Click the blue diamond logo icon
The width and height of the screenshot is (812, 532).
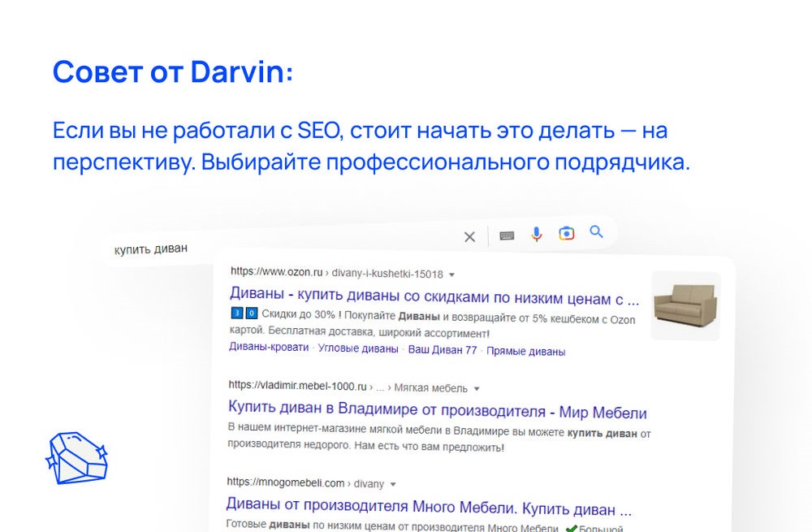tap(76, 458)
